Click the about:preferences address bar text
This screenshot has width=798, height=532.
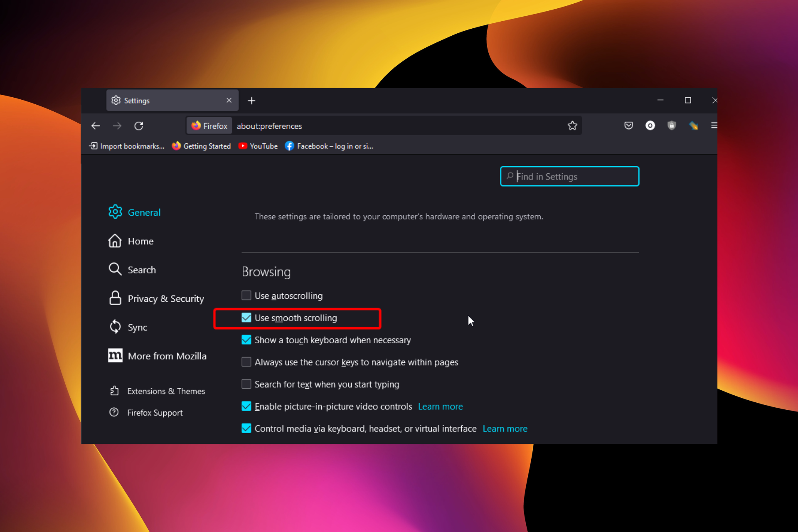269,126
